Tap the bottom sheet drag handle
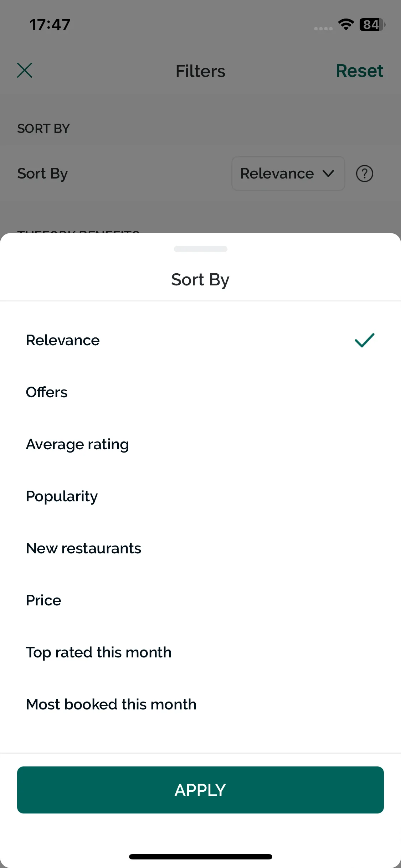 200,249
